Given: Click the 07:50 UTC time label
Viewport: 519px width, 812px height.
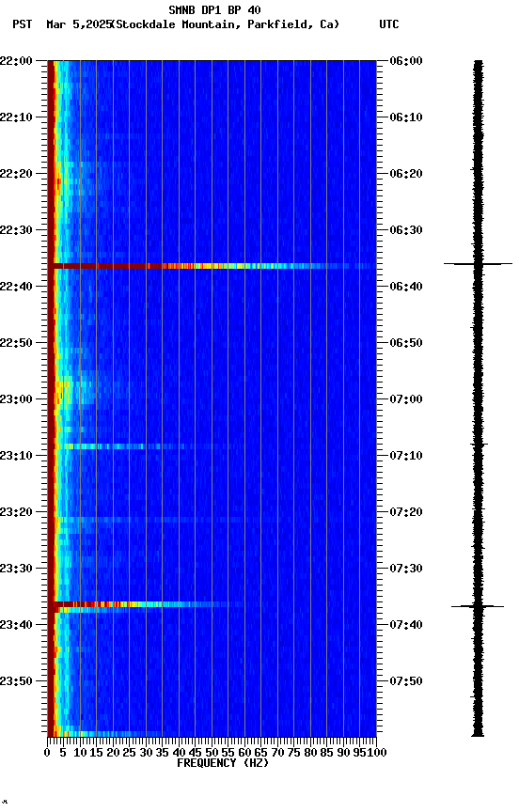Looking at the screenshot, I should pos(406,681).
